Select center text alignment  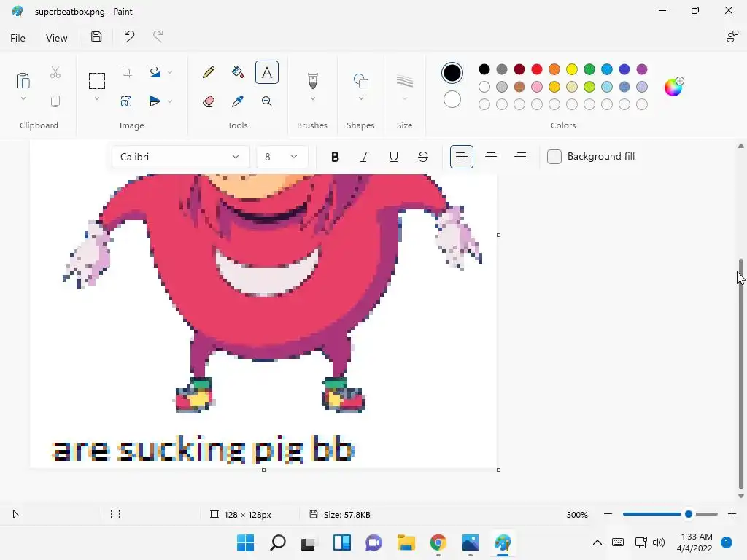491,157
